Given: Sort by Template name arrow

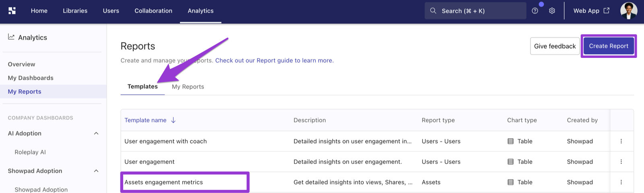Looking at the screenshot, I should tap(173, 120).
